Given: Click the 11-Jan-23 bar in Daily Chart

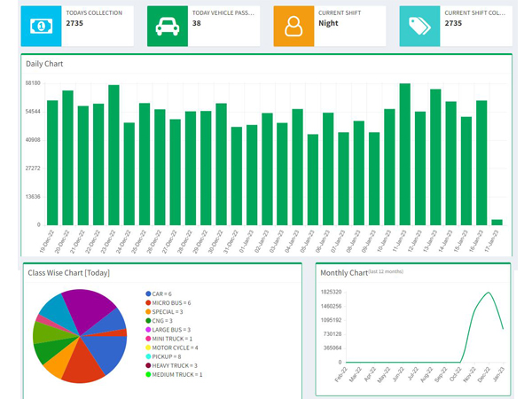Looking at the screenshot, I should (404, 154).
